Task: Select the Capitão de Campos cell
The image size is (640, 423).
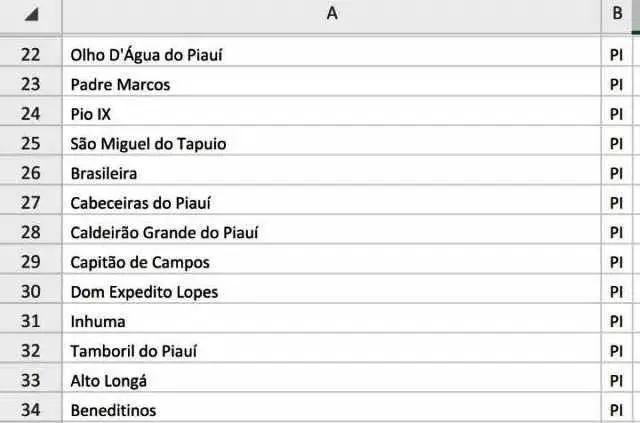Action: coord(331,261)
